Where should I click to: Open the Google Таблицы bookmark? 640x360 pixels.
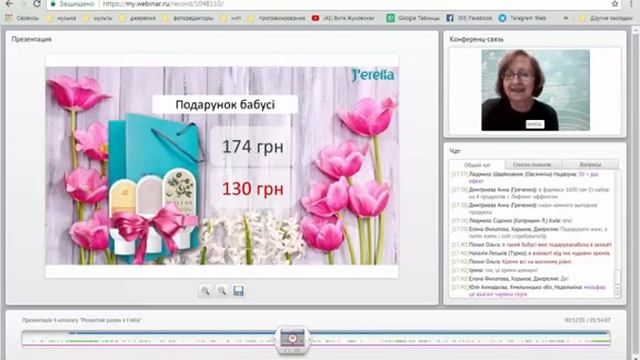[x=413, y=18]
